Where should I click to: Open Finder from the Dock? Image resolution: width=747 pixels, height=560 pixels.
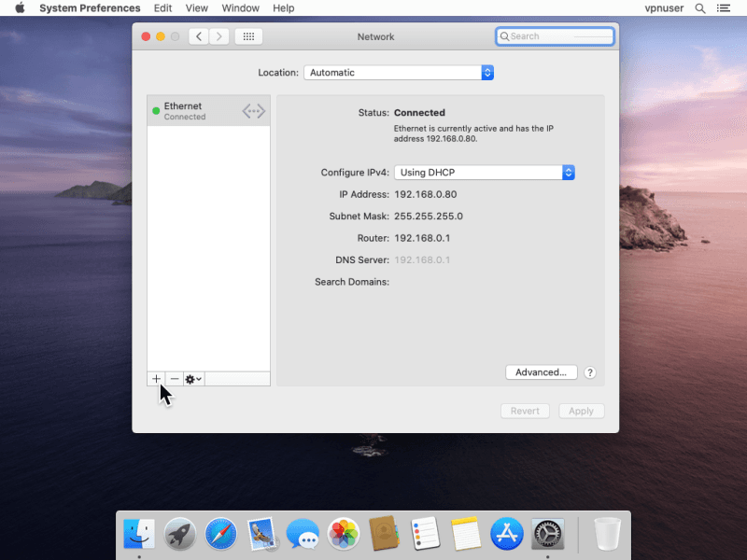pos(139,534)
